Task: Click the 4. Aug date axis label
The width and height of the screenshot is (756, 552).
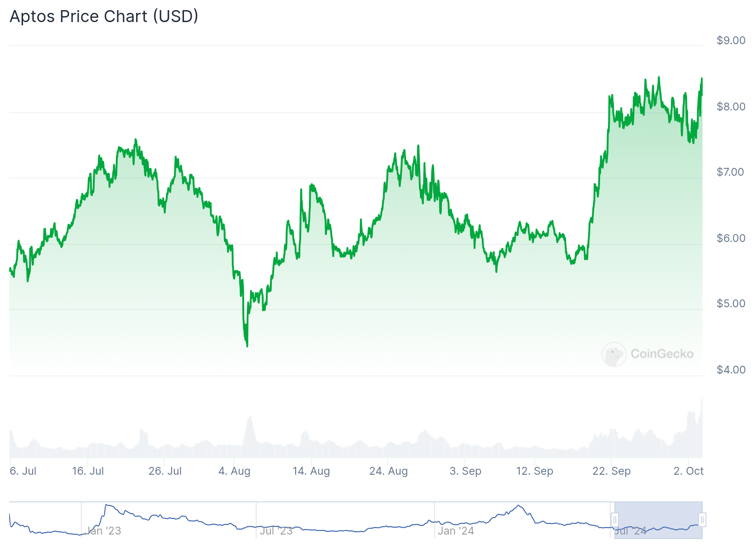Action: coord(234,471)
